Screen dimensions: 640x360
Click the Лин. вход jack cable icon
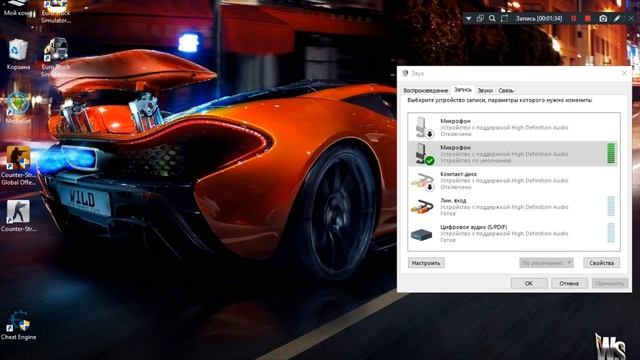point(422,207)
